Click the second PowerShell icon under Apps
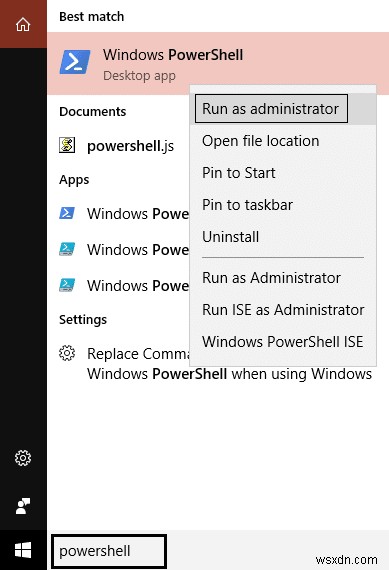Viewport: 389px width, 570px height. [x=67, y=249]
